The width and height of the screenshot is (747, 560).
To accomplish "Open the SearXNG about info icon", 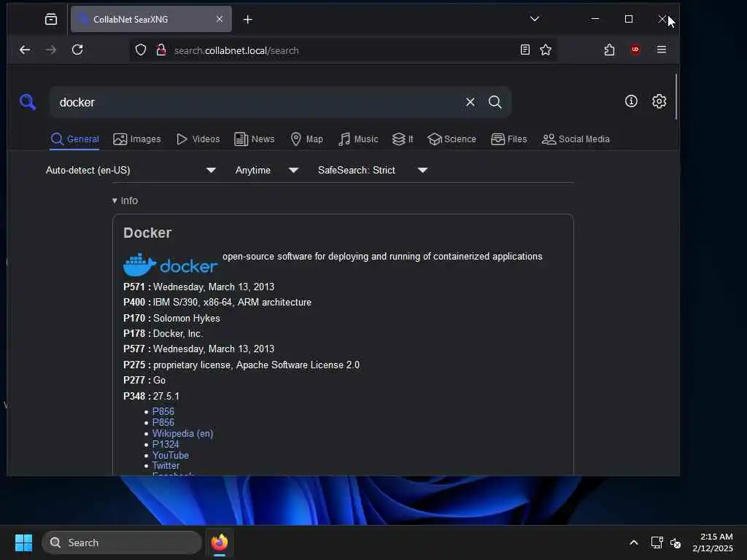I will (x=631, y=101).
